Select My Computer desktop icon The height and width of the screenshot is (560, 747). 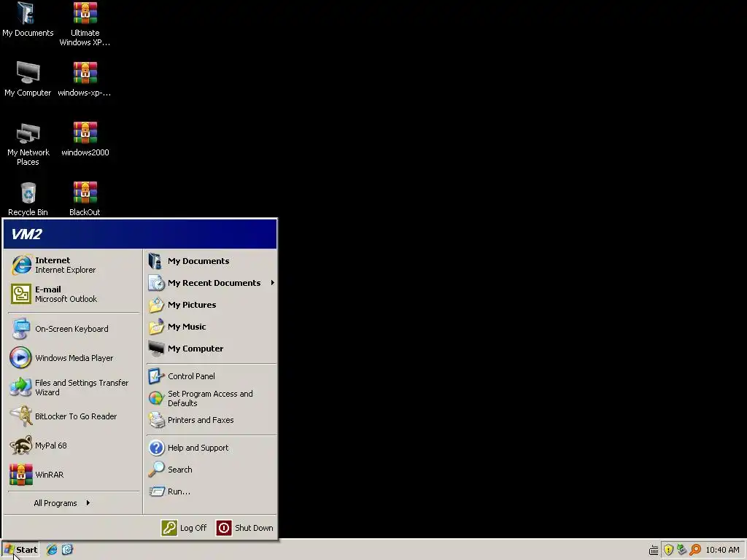(x=28, y=79)
